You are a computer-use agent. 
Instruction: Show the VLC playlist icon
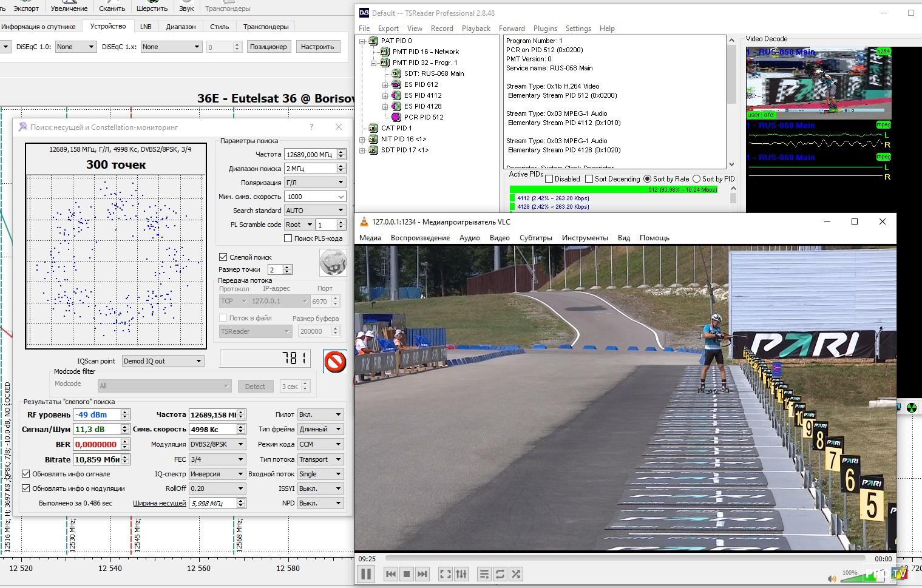[x=484, y=573]
